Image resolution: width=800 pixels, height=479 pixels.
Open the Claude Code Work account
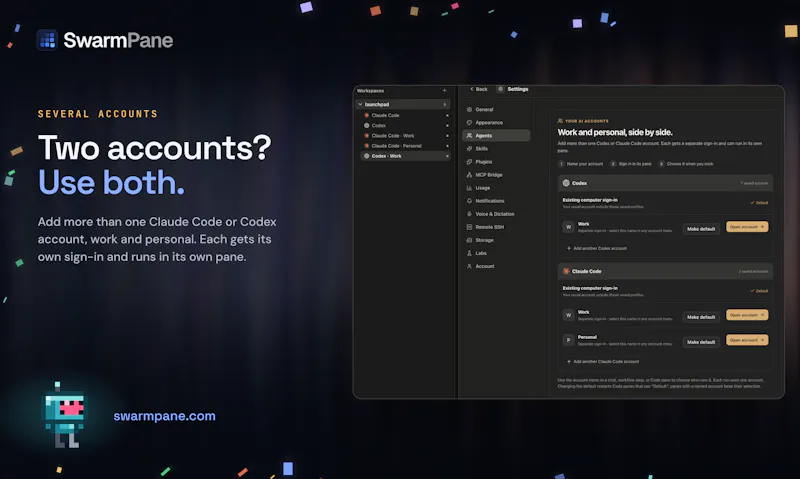pos(747,315)
